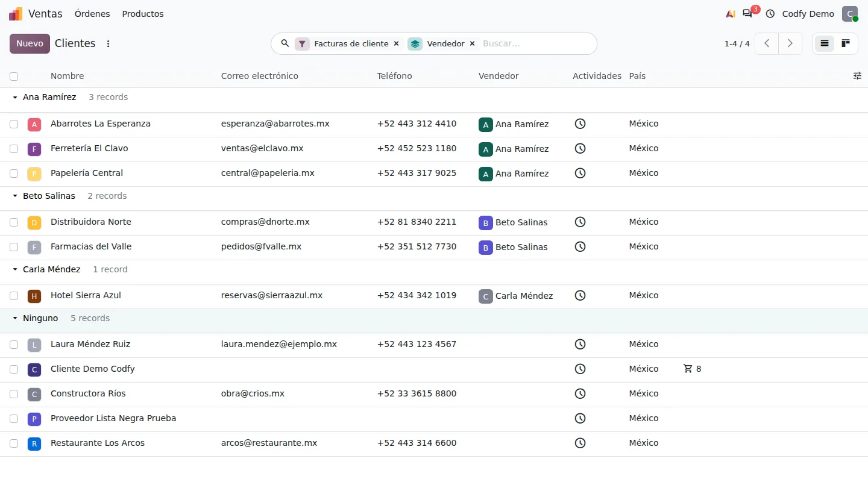This screenshot has height=482, width=868.
Task: Open the Órdenes menu
Action: click(92, 14)
